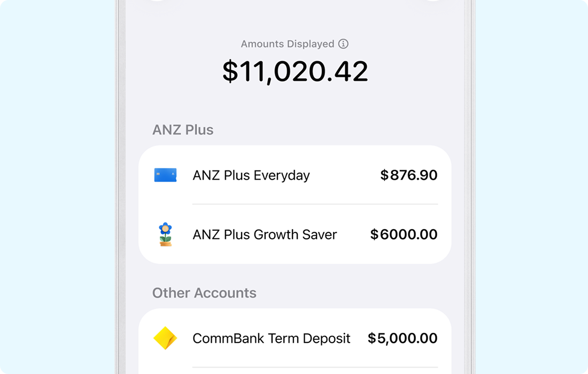Tap the ANZ Plus Everyday card icon
The image size is (588, 374).
click(x=166, y=175)
